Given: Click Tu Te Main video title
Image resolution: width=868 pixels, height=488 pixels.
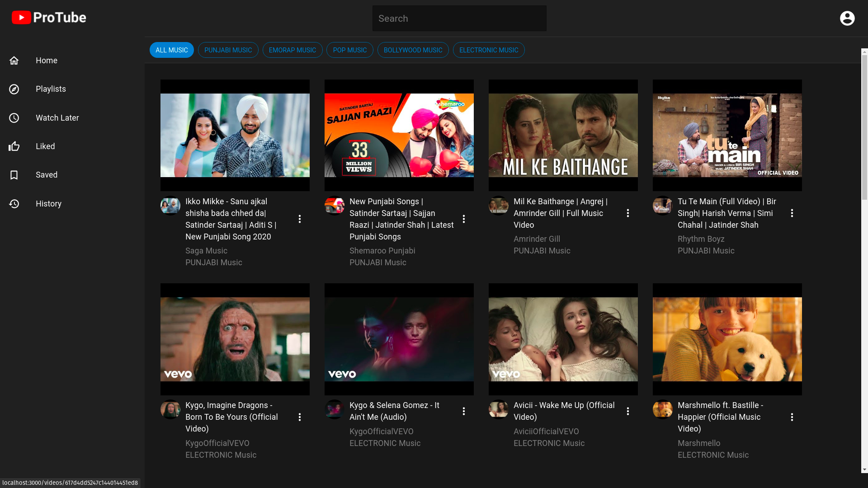Looking at the screenshot, I should [727, 213].
